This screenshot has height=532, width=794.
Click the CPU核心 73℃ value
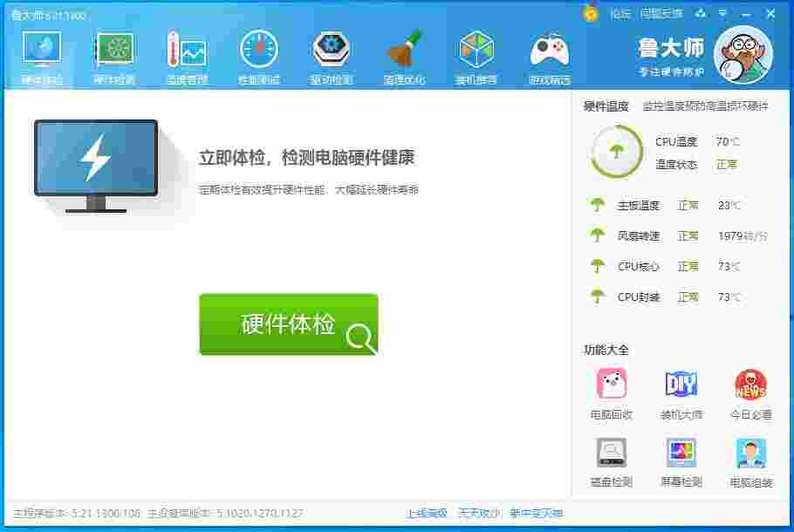pos(729,266)
